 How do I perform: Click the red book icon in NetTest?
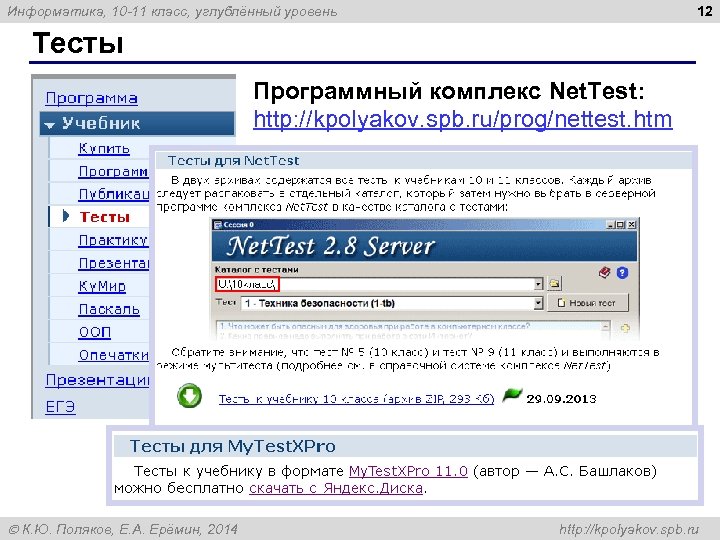(x=604, y=273)
